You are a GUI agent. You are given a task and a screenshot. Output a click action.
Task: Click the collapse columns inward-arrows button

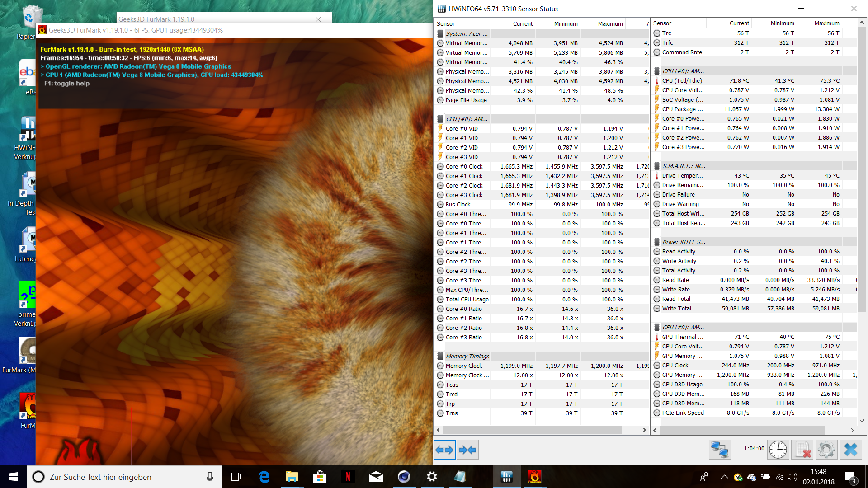(467, 450)
